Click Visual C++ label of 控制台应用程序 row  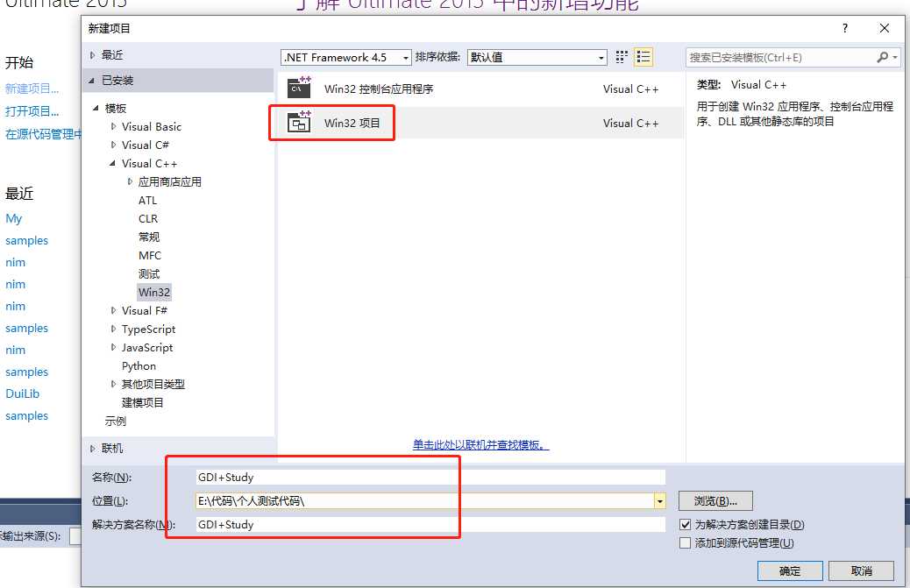point(631,89)
